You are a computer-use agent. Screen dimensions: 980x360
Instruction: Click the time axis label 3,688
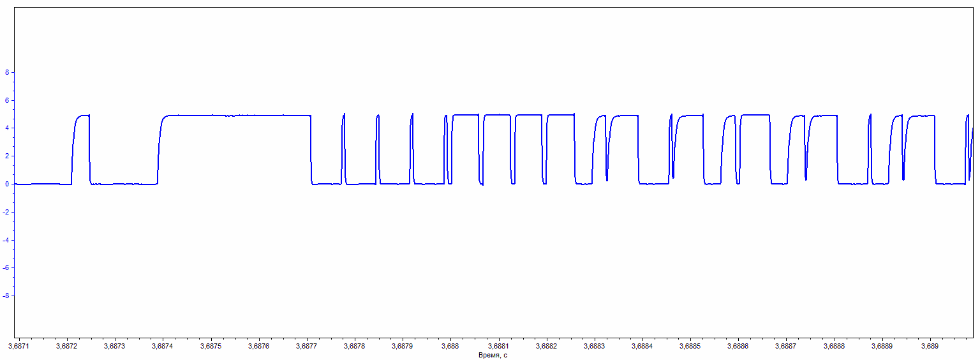450,346
